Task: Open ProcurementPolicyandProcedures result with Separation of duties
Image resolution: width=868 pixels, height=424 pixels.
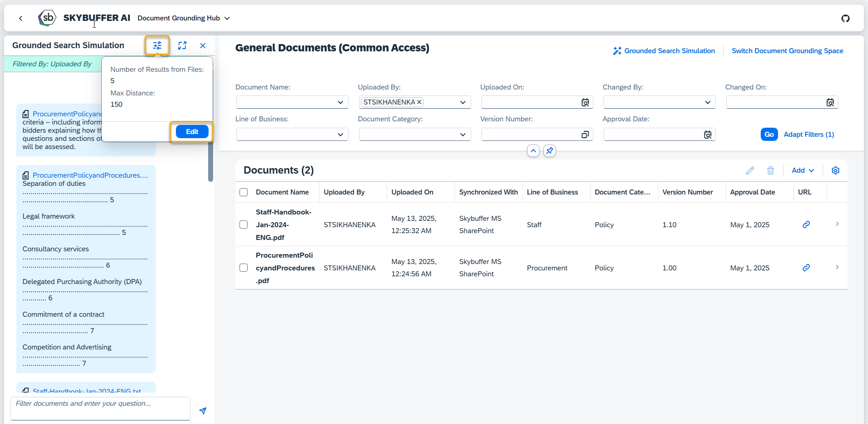Action: [90, 175]
